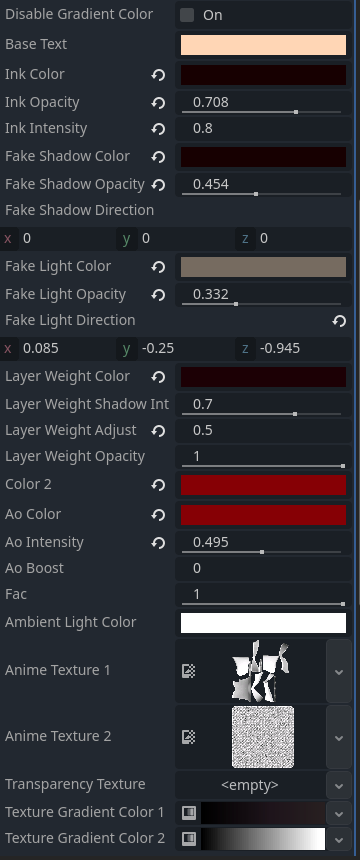360x860 pixels.
Task: Click Texture Gradient Color 2 gradient icon
Action: pos(189,839)
